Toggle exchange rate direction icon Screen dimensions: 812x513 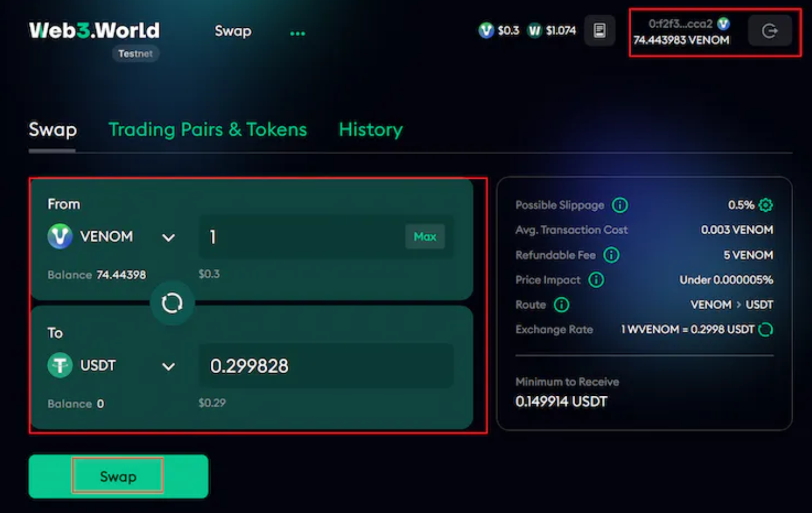tap(766, 330)
